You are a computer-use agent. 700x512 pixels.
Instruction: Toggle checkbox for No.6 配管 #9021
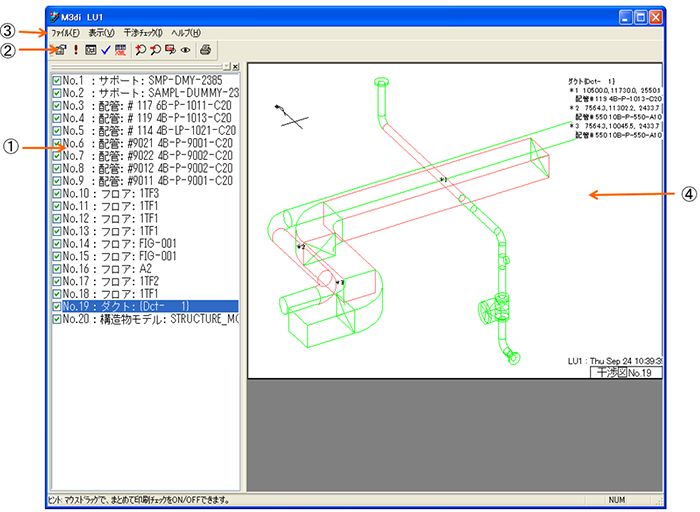[56, 143]
